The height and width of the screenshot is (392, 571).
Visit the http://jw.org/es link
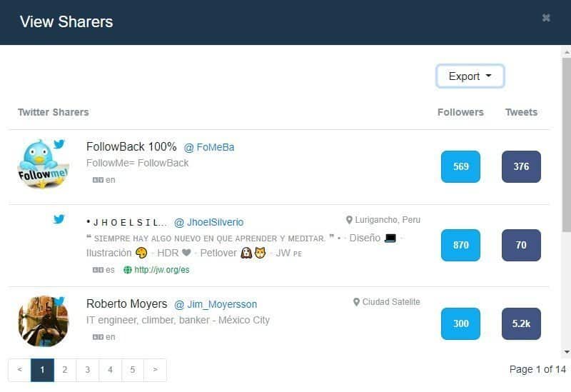pyautogui.click(x=162, y=270)
